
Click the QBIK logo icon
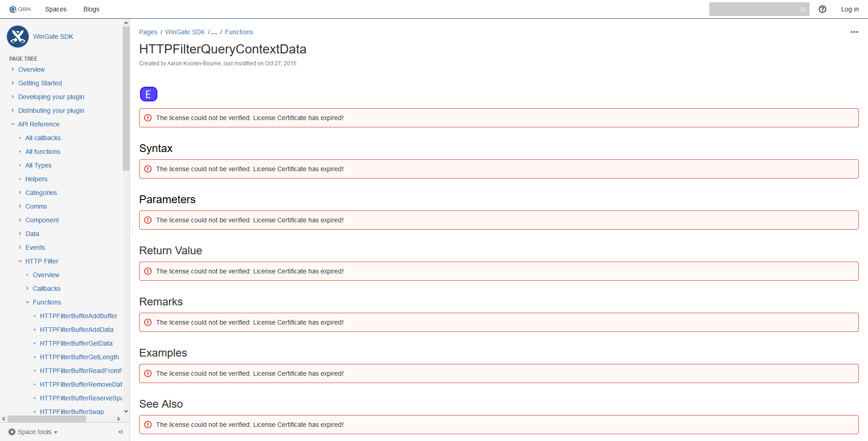[x=20, y=9]
